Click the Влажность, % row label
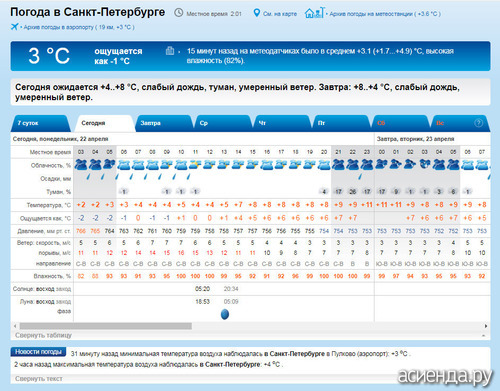Viewport: 500px width, 391px height. click(x=52, y=276)
